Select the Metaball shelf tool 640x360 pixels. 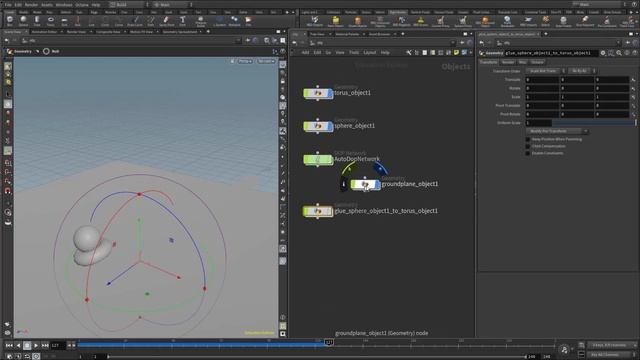[x=234, y=20]
